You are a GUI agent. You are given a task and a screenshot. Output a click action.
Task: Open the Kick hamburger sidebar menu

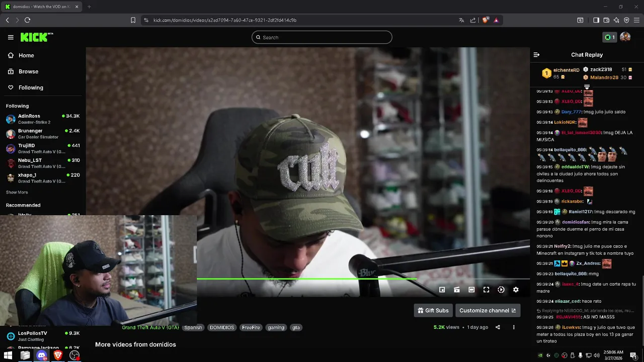(11, 37)
